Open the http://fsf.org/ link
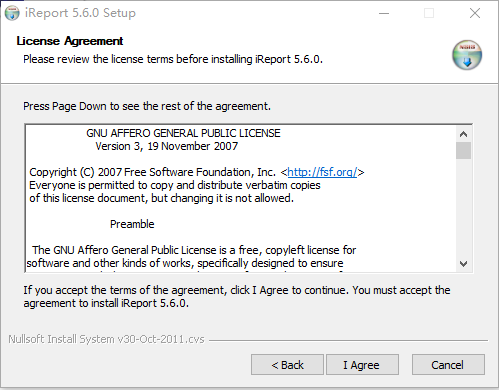The height and width of the screenshot is (390, 499). click(322, 172)
